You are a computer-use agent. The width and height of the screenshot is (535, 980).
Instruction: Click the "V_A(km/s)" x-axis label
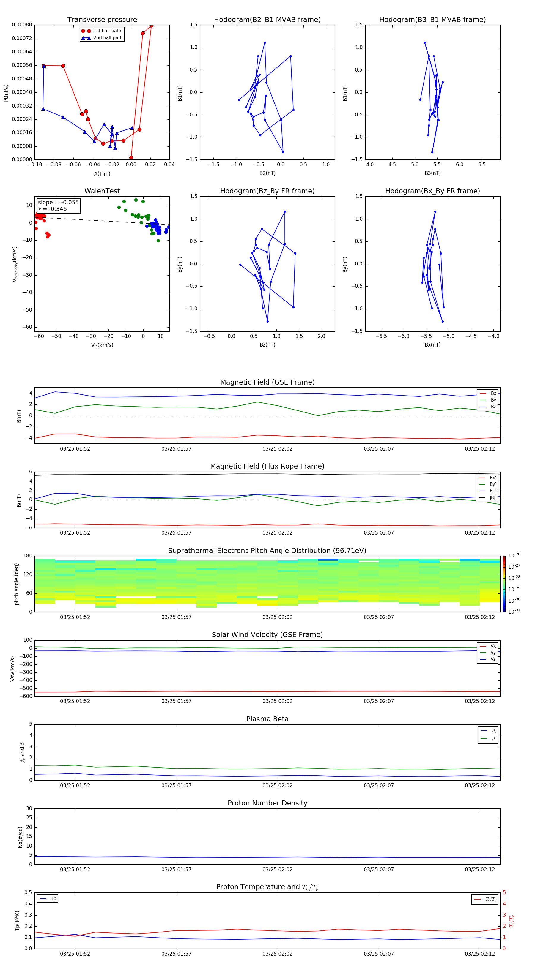pyautogui.click(x=102, y=345)
